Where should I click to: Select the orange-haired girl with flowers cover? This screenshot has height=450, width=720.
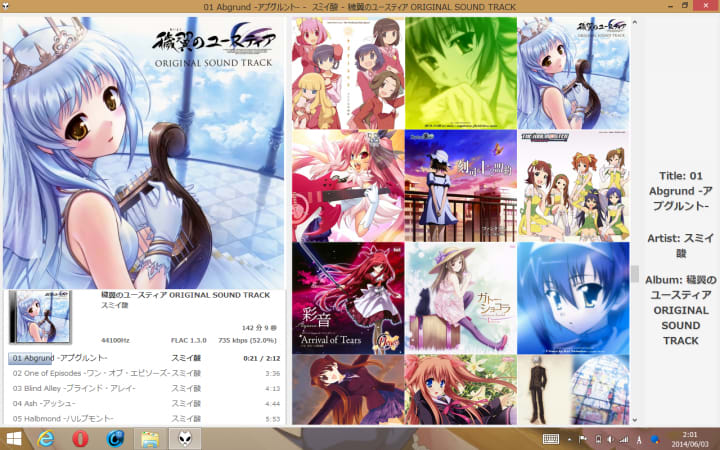[461, 389]
